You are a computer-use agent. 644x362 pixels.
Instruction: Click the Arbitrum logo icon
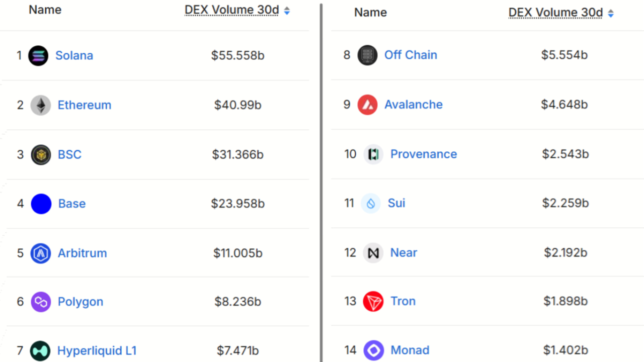41,253
